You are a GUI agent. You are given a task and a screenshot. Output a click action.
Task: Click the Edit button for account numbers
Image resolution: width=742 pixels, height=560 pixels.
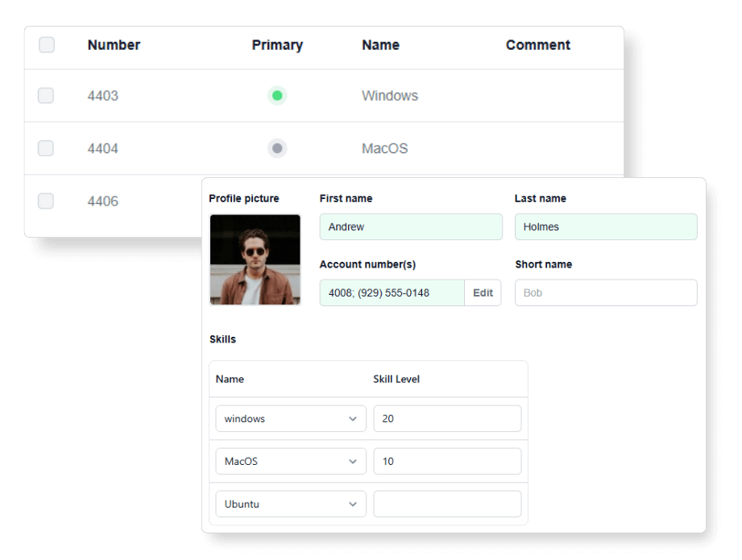(483, 292)
